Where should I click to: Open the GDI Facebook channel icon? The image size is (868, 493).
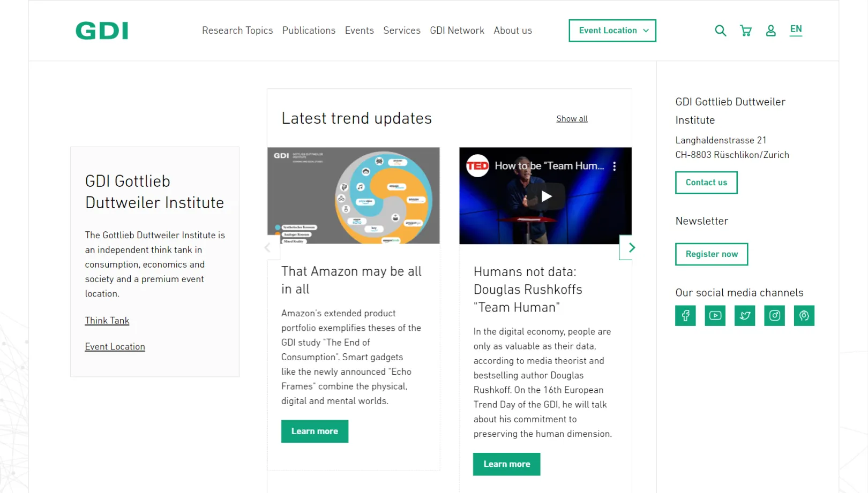click(x=685, y=316)
